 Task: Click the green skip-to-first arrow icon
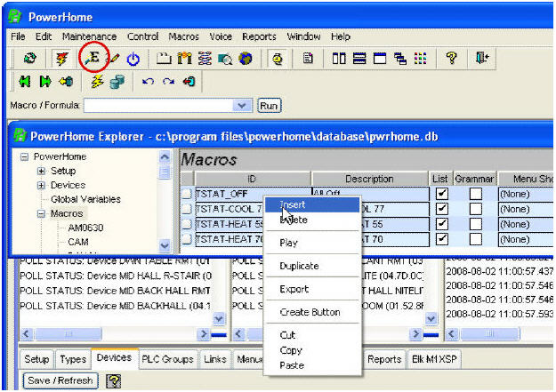coord(25,82)
